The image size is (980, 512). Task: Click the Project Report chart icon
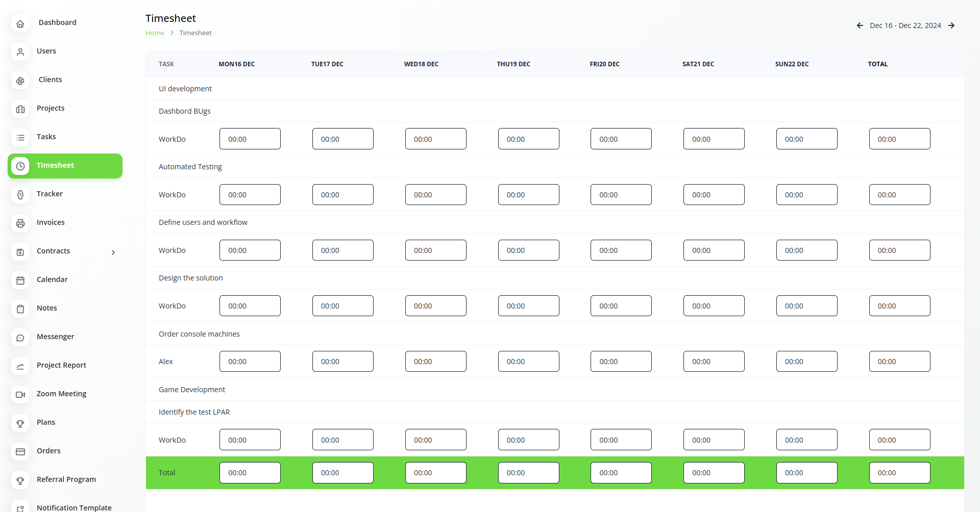(x=20, y=366)
